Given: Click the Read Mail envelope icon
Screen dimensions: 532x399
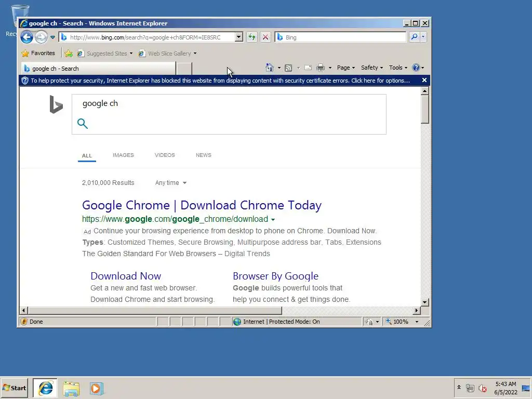Looking at the screenshot, I should tap(308, 68).
